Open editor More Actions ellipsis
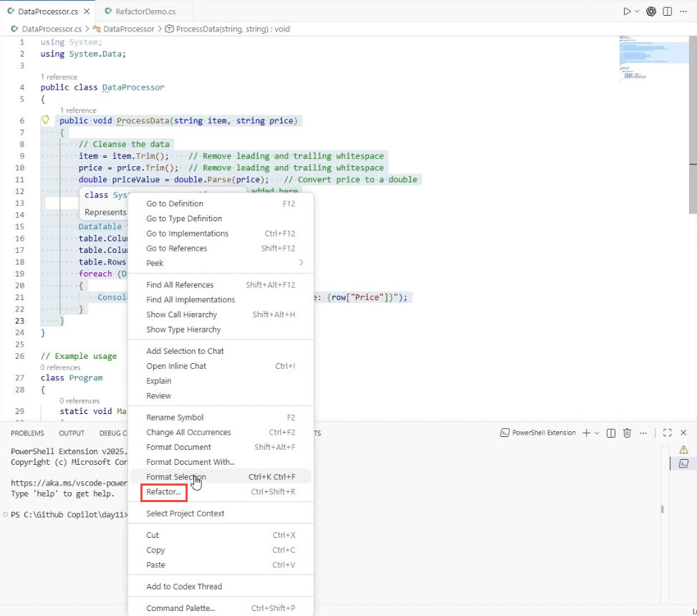The height and width of the screenshot is (616, 697). pyautogui.click(x=683, y=11)
